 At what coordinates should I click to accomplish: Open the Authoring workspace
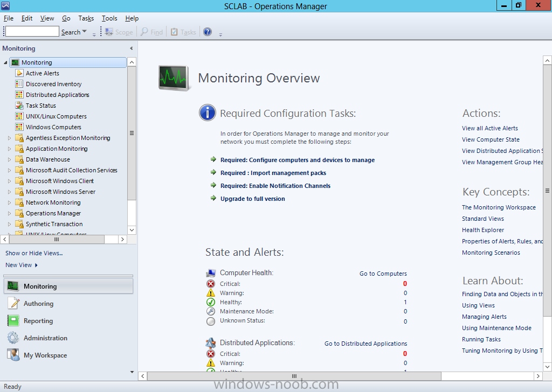pyautogui.click(x=68, y=303)
